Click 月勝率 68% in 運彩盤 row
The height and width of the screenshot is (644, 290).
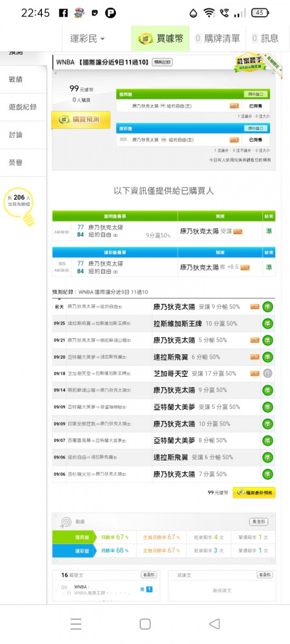pyautogui.click(x=115, y=551)
